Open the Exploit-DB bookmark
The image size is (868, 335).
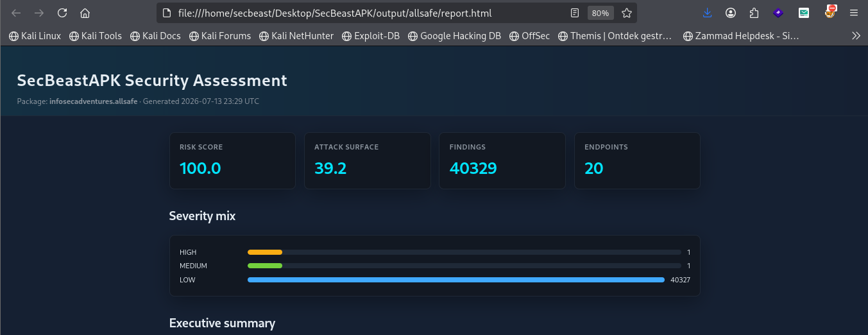coord(371,36)
